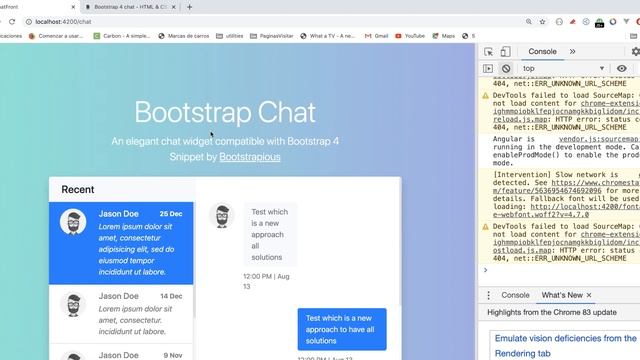The height and width of the screenshot is (360, 640).
Task: Click the gray clock-like extension icon
Action: 559,22
